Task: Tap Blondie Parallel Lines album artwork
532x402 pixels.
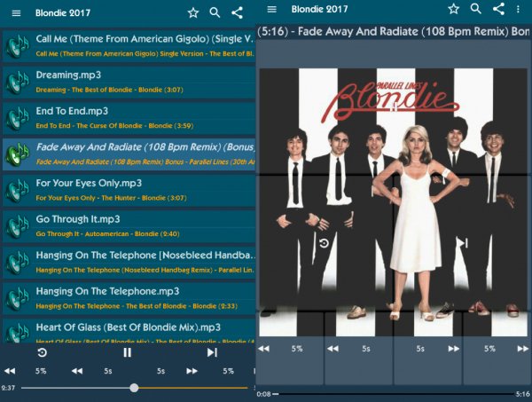Action: [394, 202]
